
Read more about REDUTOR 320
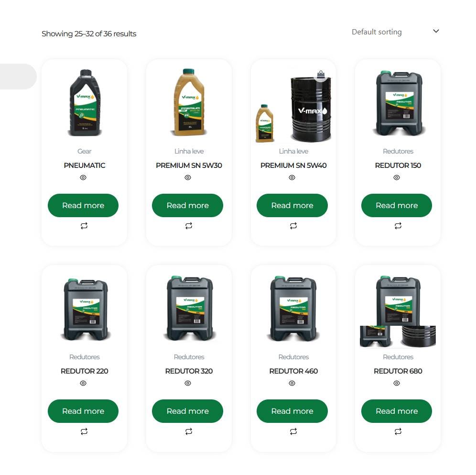(188, 411)
